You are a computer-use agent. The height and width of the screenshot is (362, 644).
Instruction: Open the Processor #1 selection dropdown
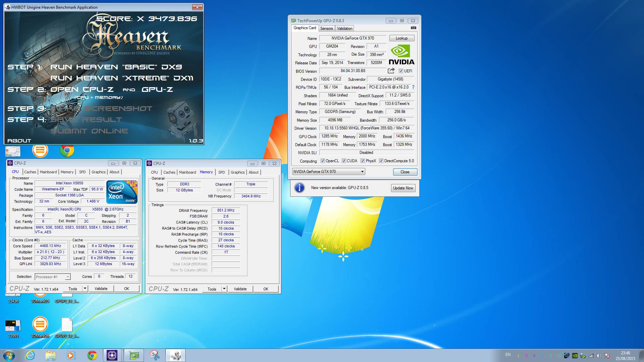click(53, 277)
